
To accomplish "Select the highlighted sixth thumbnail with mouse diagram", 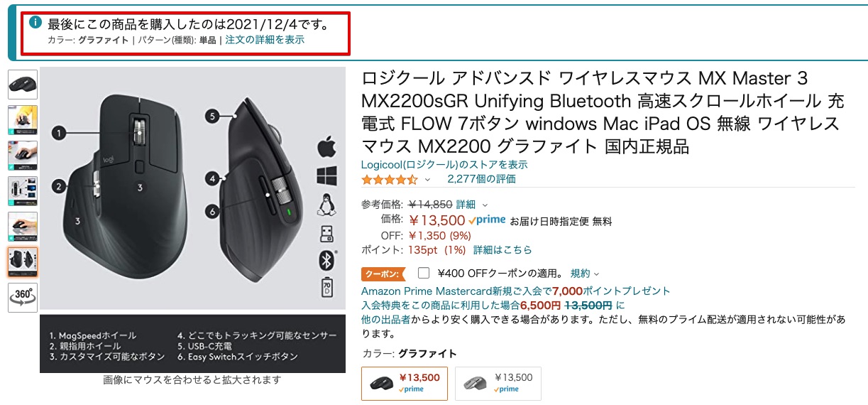I will (x=23, y=262).
